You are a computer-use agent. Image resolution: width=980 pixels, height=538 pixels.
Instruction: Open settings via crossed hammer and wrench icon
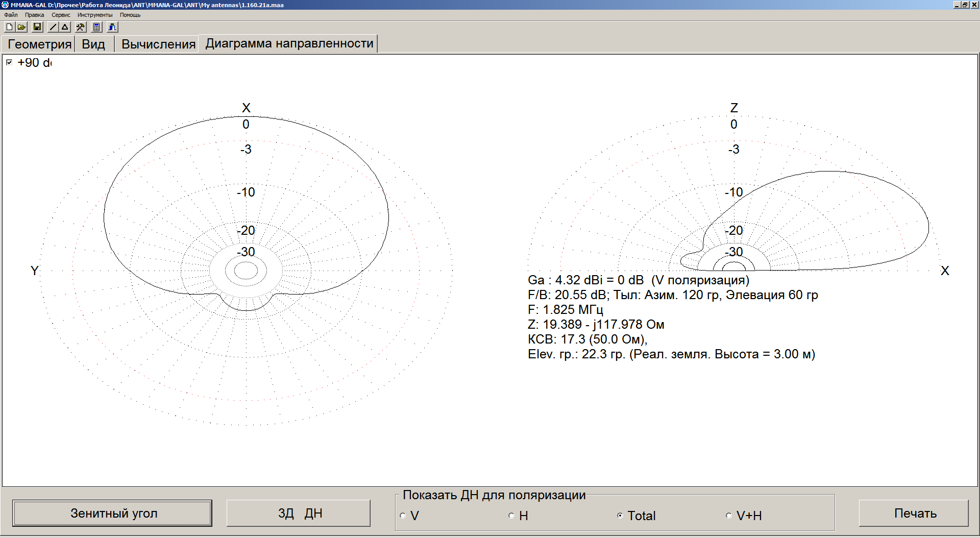81,27
